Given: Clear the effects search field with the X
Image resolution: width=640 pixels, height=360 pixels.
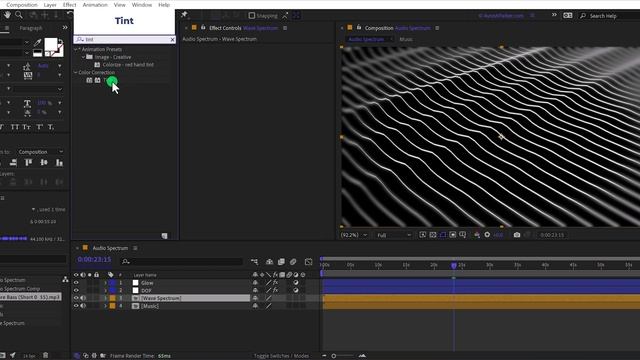Looking at the screenshot, I should (172, 40).
